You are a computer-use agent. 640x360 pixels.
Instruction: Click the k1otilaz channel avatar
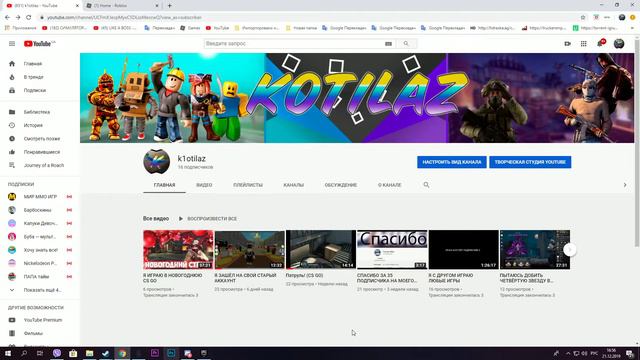coord(156,162)
